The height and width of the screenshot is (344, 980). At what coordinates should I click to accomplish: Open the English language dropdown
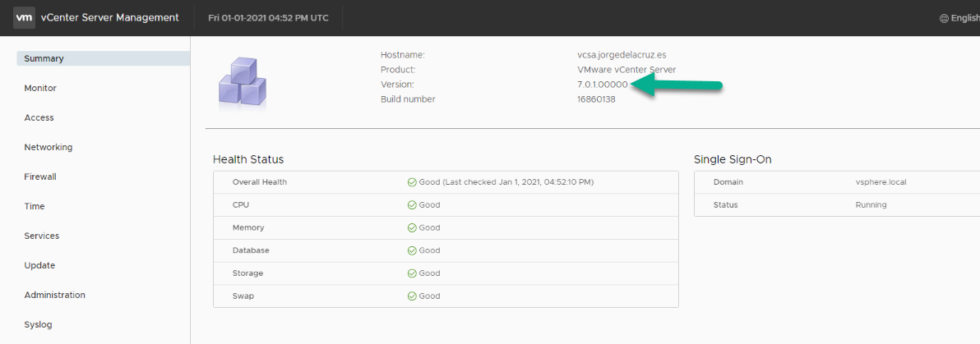[x=960, y=18]
